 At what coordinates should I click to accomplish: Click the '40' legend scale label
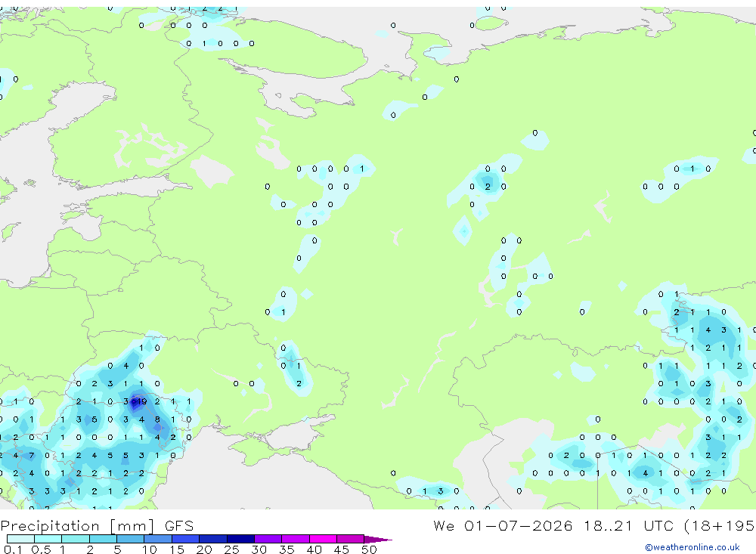[314, 549]
